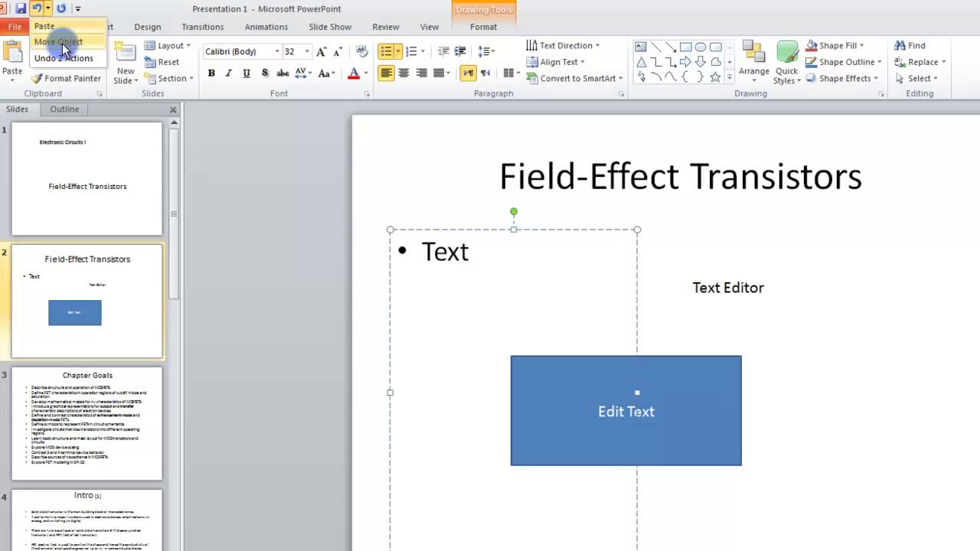Click the Numbering list icon
Image resolution: width=980 pixels, height=551 pixels.
click(x=411, y=51)
